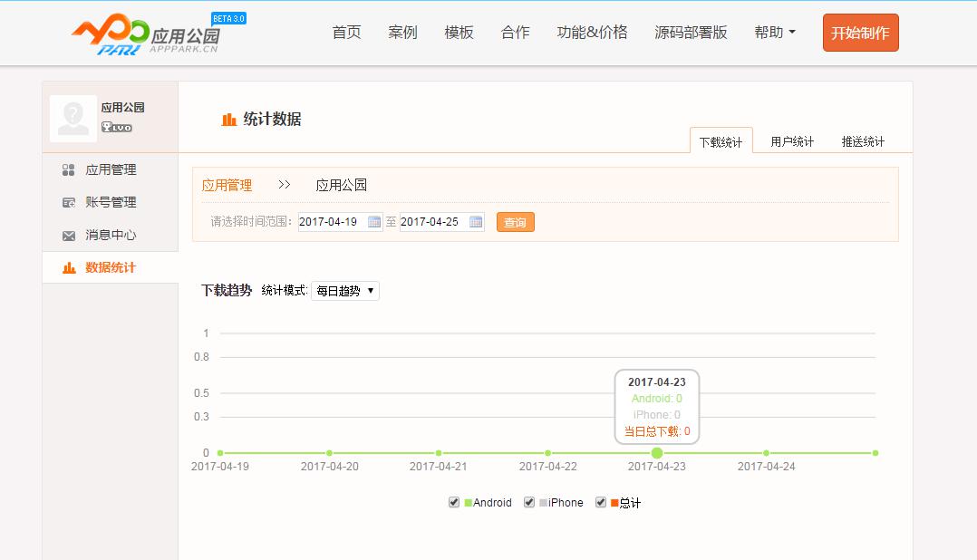977x560 pixels.
Task: Open calendar picker for end date
Action: [476, 222]
